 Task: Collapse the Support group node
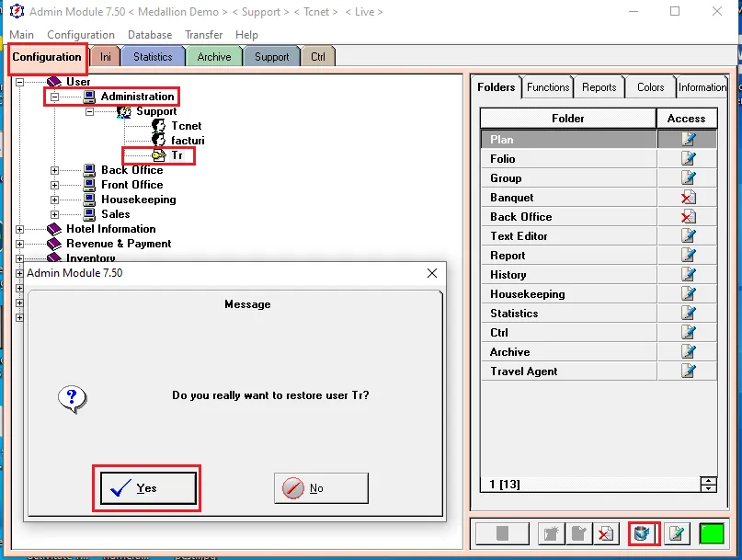pyautogui.click(x=90, y=111)
